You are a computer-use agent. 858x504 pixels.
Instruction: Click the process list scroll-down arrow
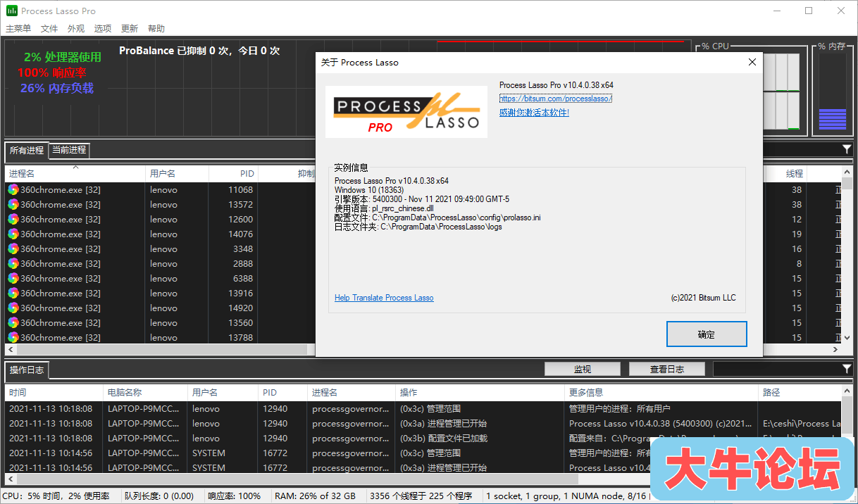coord(847,337)
